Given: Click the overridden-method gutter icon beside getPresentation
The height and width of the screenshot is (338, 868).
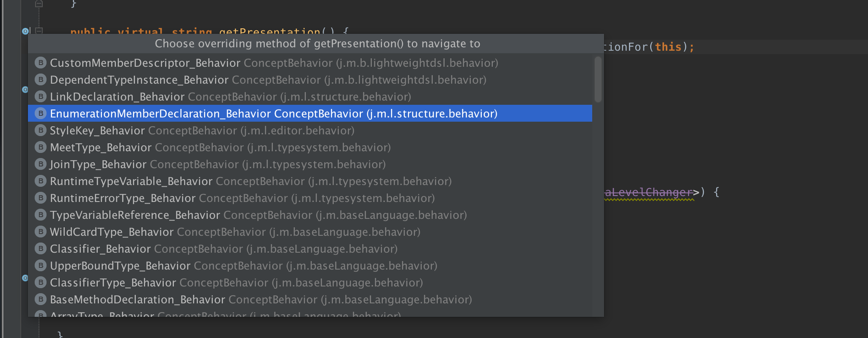Looking at the screenshot, I should coord(25,31).
